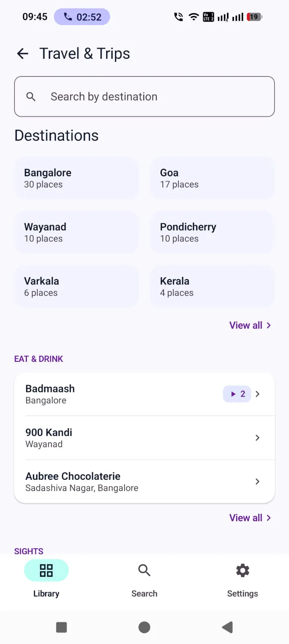289x644 pixels.
Task: Tap the Android home circle button
Action: [144, 627]
